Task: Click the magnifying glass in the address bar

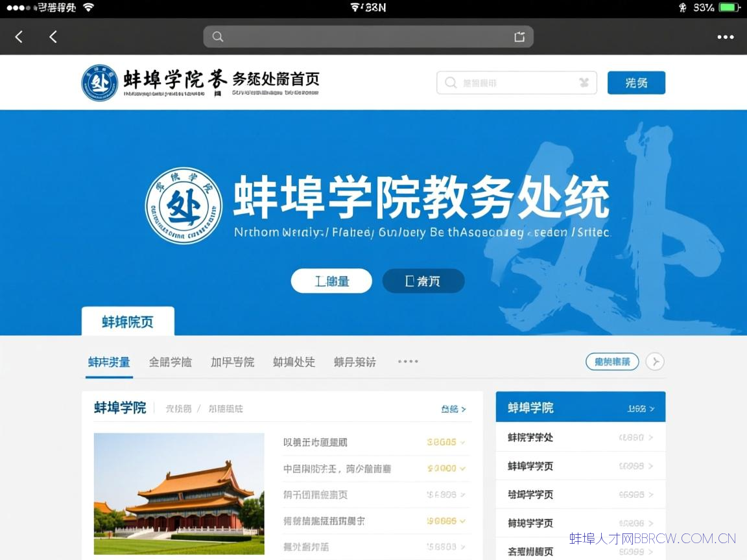Action: (x=218, y=36)
